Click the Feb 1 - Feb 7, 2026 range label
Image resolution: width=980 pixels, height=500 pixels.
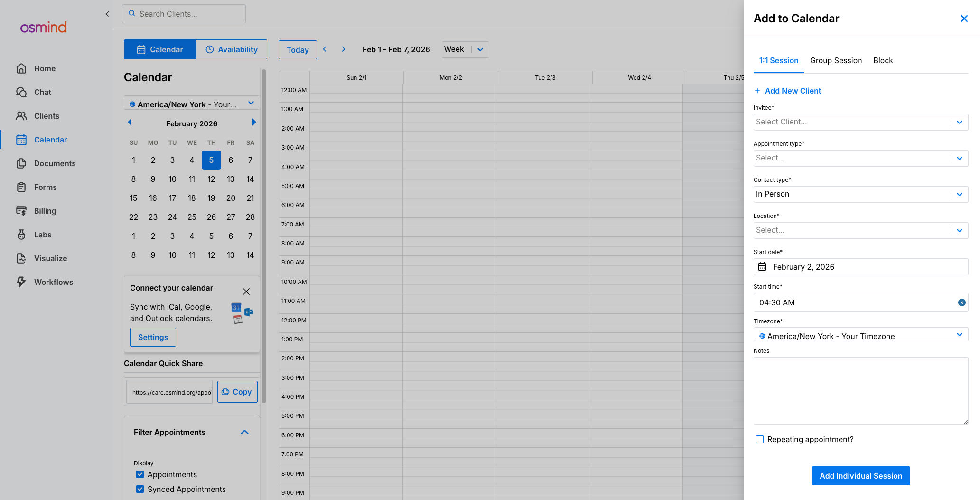coord(396,49)
